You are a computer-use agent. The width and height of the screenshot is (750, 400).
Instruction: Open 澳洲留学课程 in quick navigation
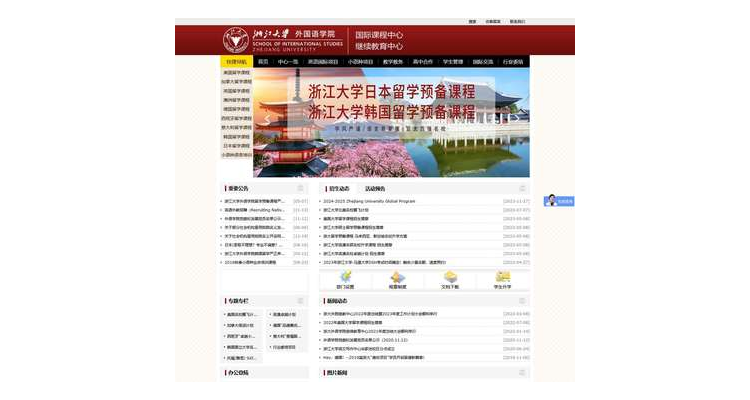(x=236, y=100)
